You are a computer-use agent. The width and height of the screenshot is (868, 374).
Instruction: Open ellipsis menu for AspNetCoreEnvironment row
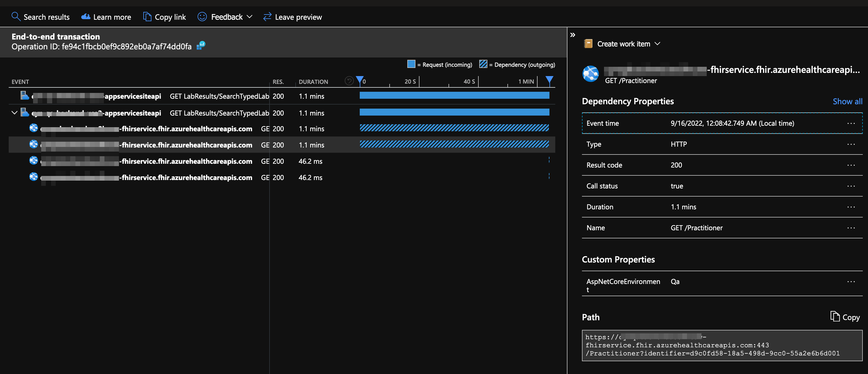(851, 282)
